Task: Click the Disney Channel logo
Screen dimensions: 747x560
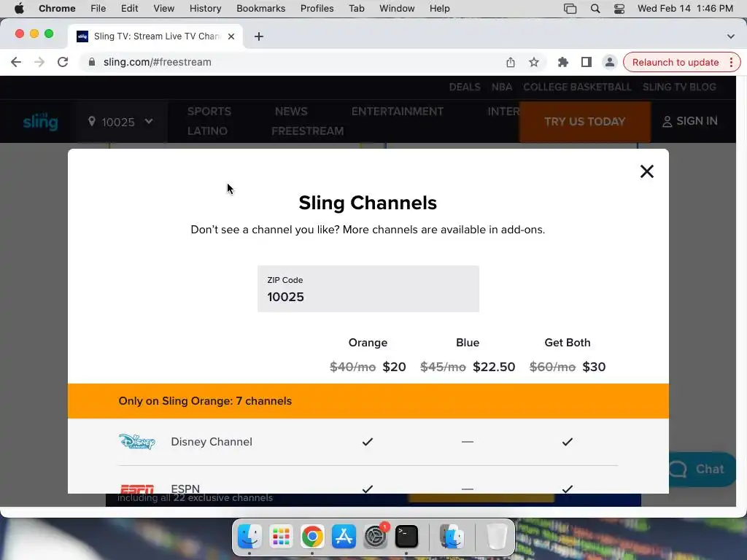Action: pyautogui.click(x=136, y=442)
